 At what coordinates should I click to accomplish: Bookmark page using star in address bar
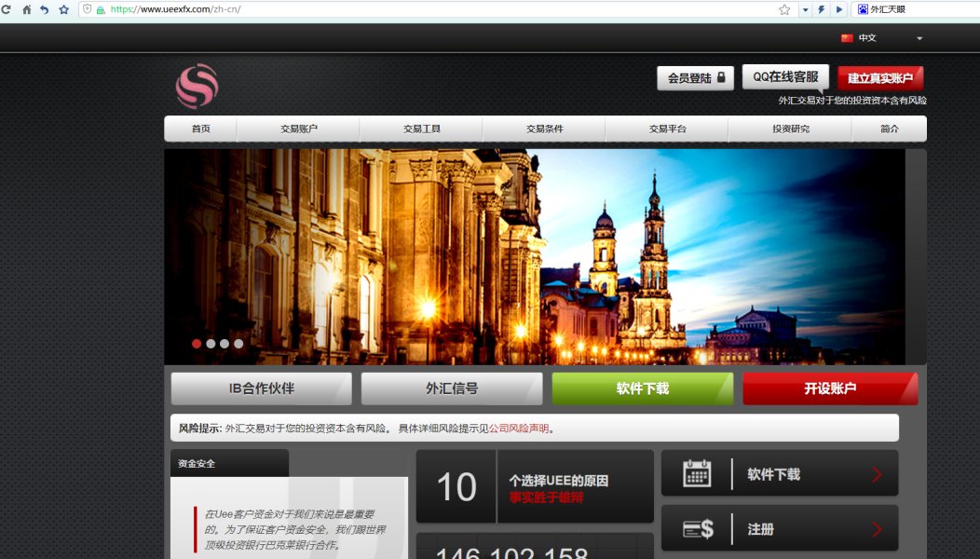click(784, 9)
